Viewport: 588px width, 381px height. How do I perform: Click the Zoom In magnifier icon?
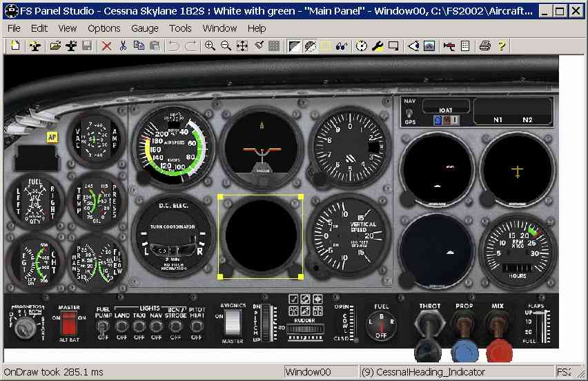pyautogui.click(x=210, y=46)
